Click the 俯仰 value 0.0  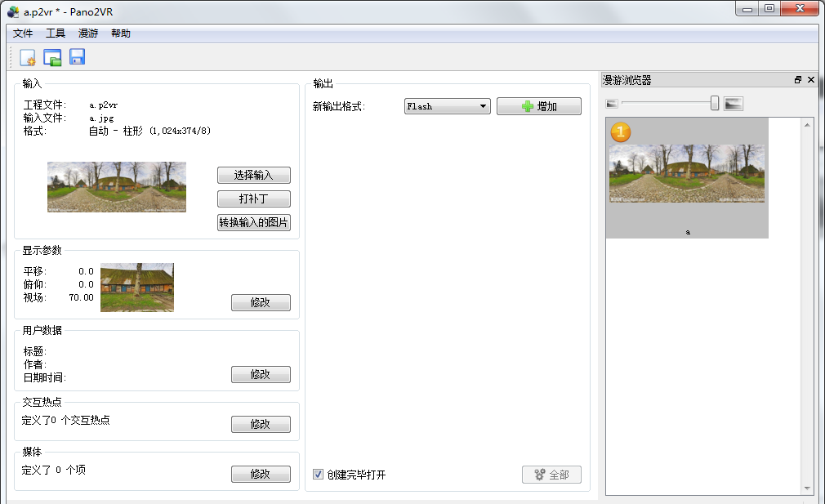(x=86, y=284)
